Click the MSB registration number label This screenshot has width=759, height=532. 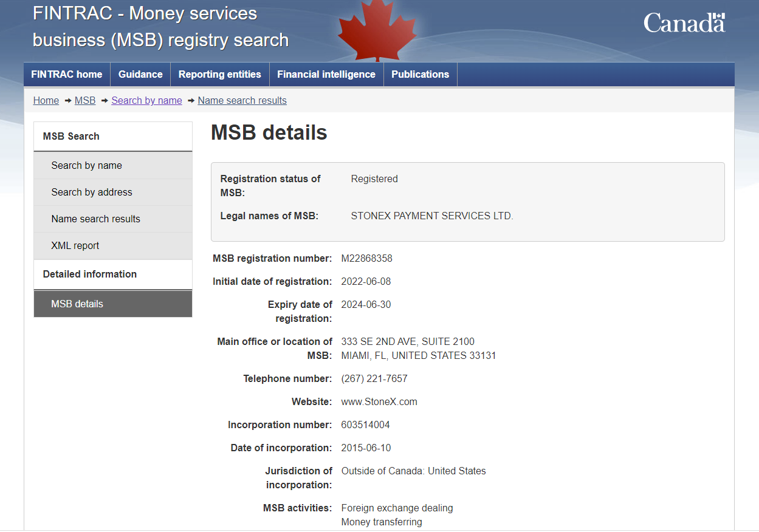click(272, 258)
